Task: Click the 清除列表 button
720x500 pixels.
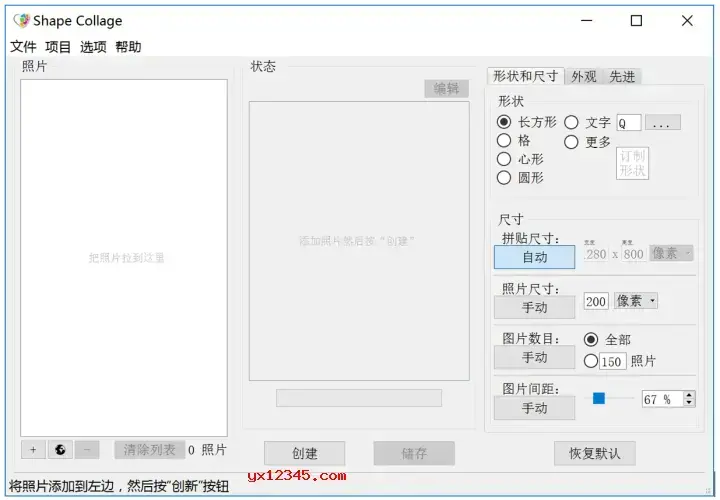Action: (x=150, y=450)
